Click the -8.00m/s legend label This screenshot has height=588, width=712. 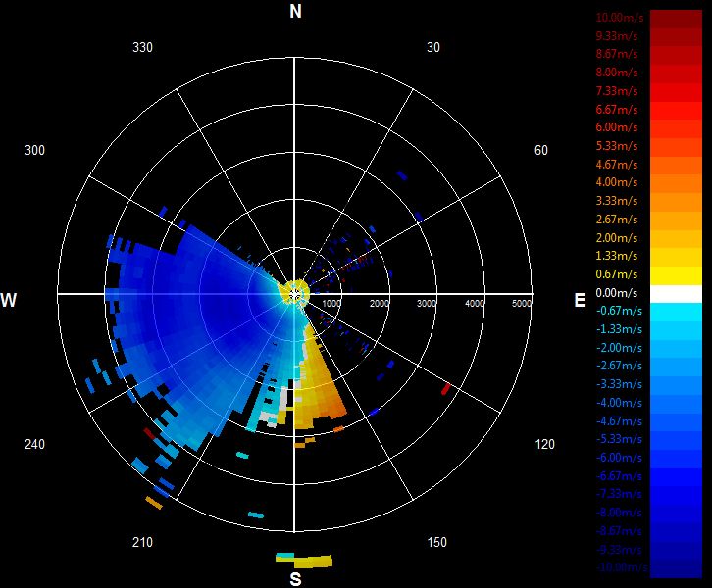click(619, 513)
